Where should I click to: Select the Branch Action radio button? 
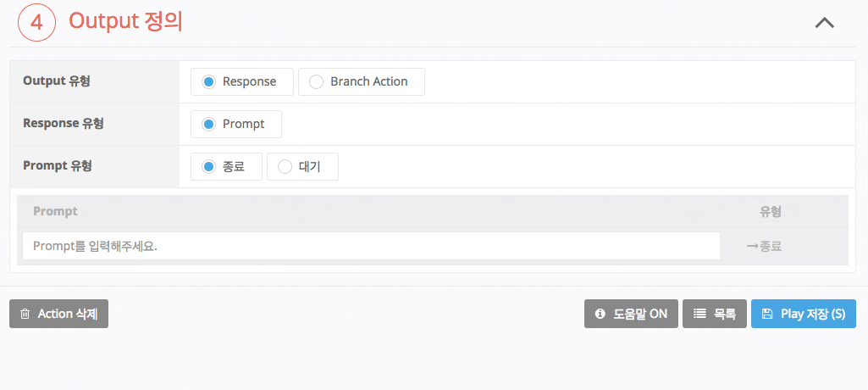[x=316, y=81]
